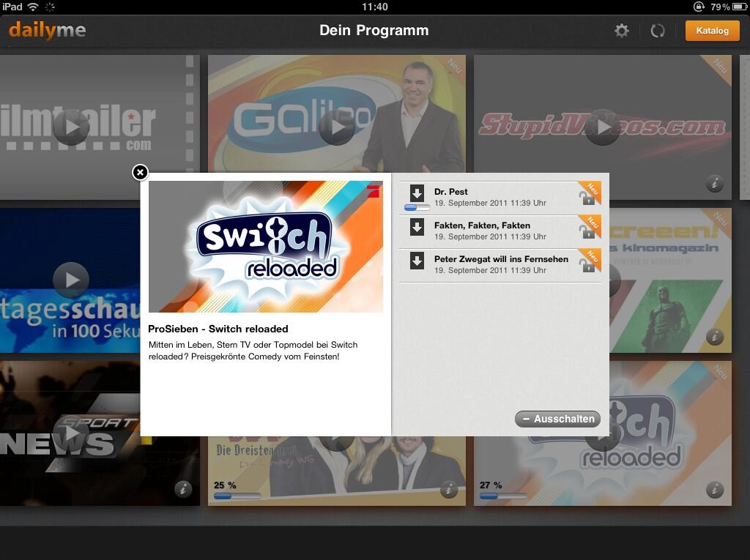
Task: Select Peter Zwegat will ins Fernsehen title
Action: pos(501,258)
